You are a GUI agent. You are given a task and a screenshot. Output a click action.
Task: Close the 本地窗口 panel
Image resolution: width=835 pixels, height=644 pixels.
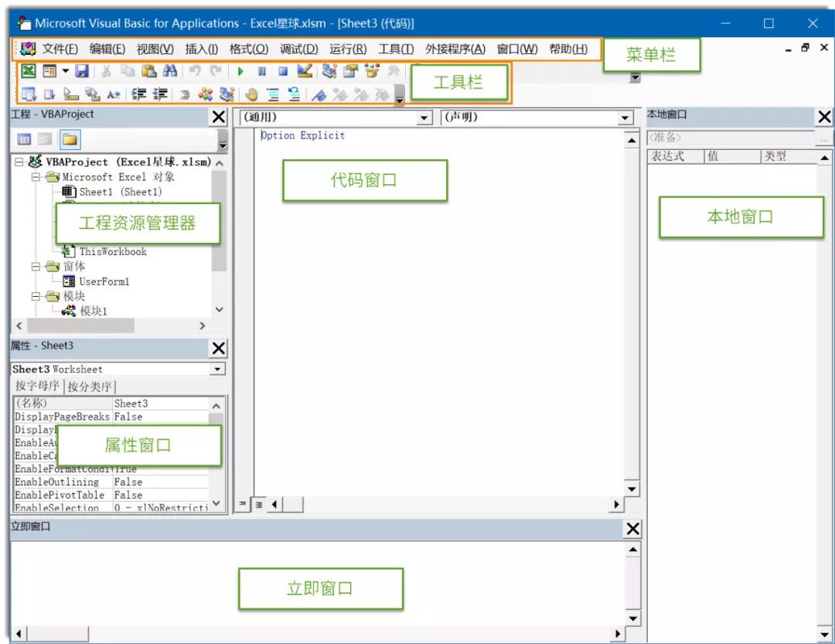point(824,117)
